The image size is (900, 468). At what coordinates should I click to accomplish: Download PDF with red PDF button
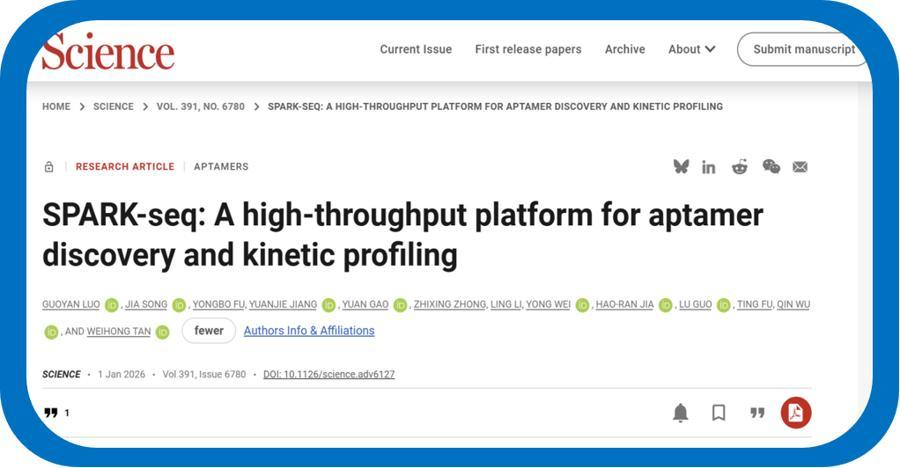[x=796, y=413]
